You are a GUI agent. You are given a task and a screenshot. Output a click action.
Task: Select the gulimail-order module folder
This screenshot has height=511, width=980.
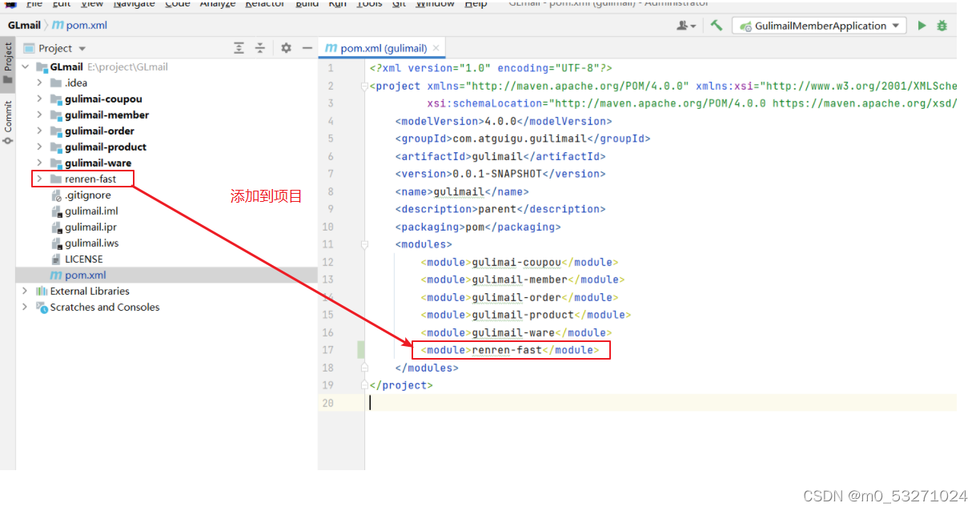click(x=99, y=131)
